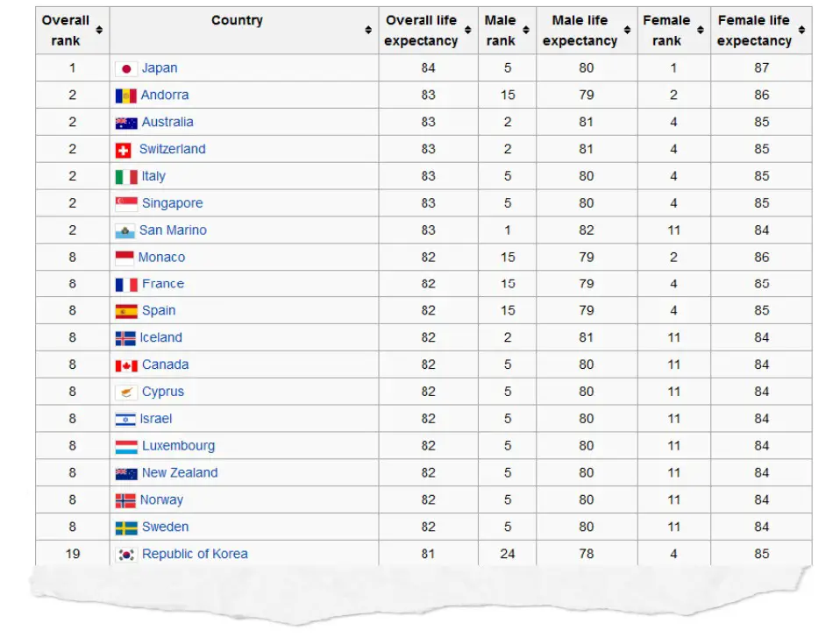Sort by Male rank arrows
Screen dimensions: 840x637
tap(526, 30)
